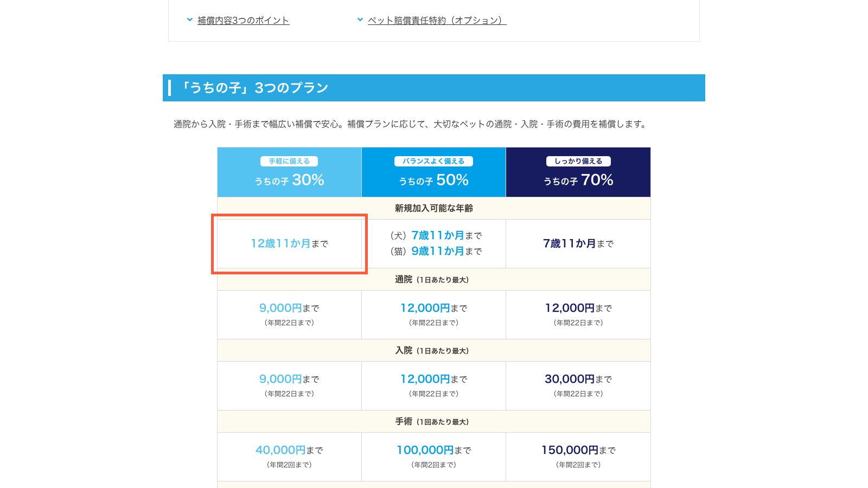Open the ペット賠償責任特約（オプション） link

click(437, 21)
